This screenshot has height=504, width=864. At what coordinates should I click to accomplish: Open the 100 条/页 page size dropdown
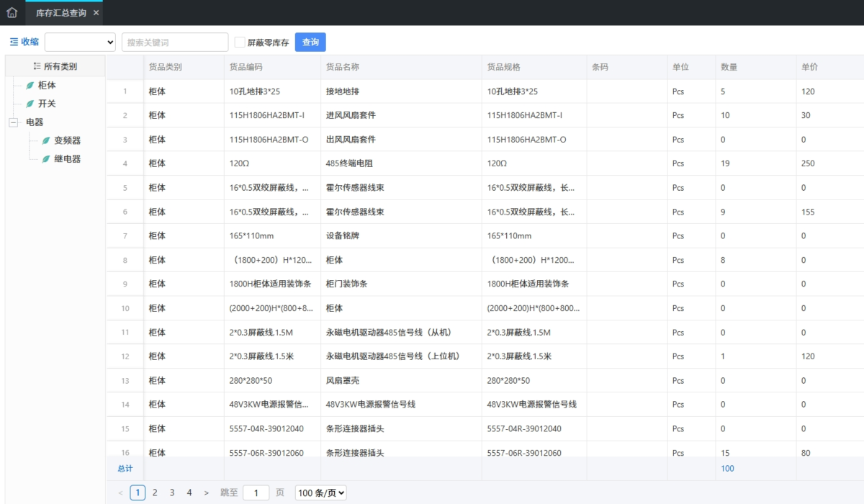[x=321, y=493]
